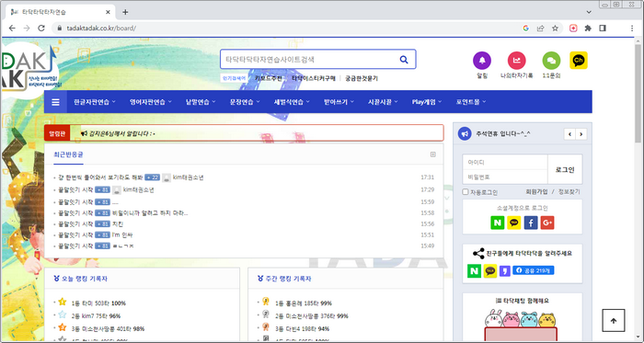644x343 pixels.
Task: Click the notice megaphone icon beside 추석연휴
Action: click(x=465, y=133)
